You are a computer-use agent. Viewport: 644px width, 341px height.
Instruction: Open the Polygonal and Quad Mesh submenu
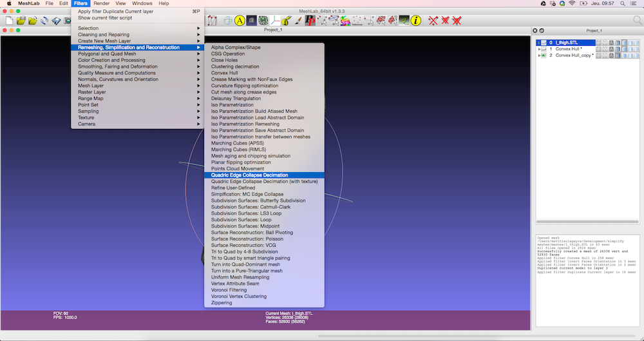coord(138,54)
